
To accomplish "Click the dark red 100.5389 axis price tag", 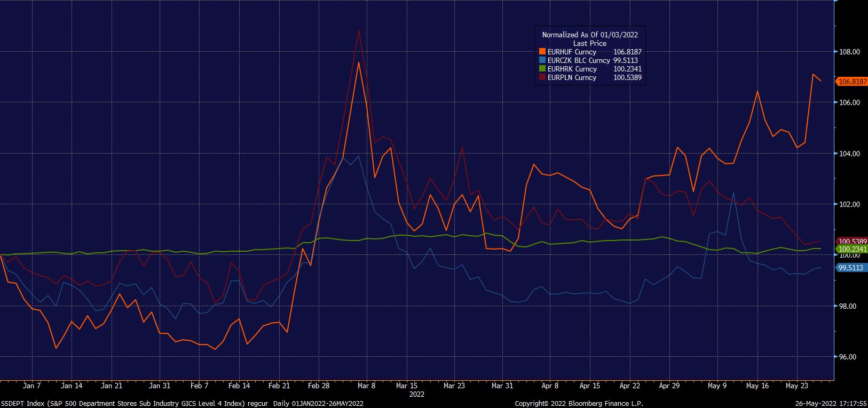I will [x=851, y=241].
